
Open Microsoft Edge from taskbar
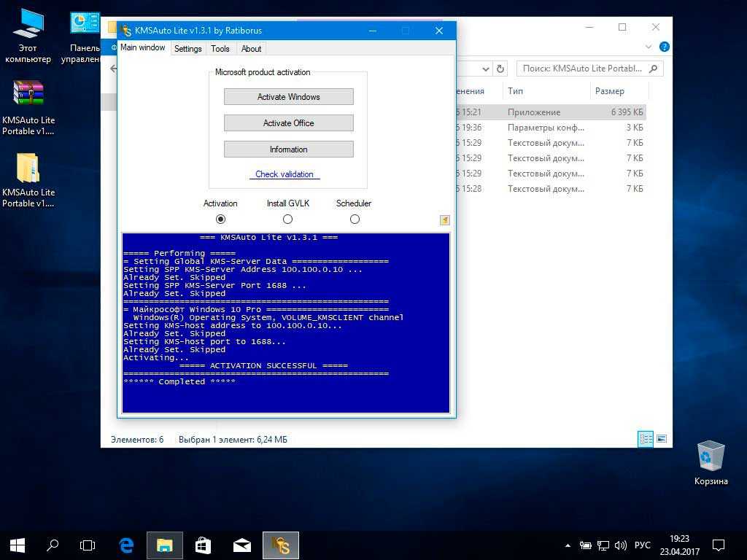tap(126, 545)
